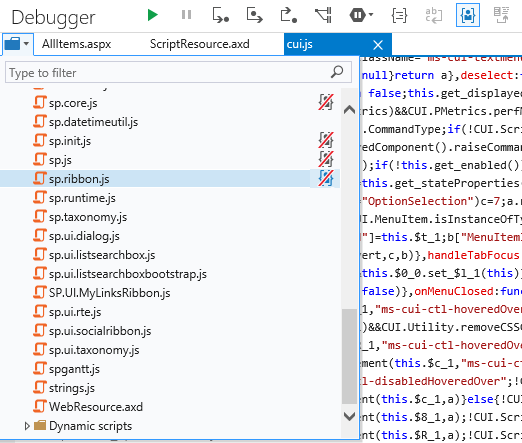522x443 pixels.
Task: Toggle the Just My Code button
Action: (x=468, y=15)
